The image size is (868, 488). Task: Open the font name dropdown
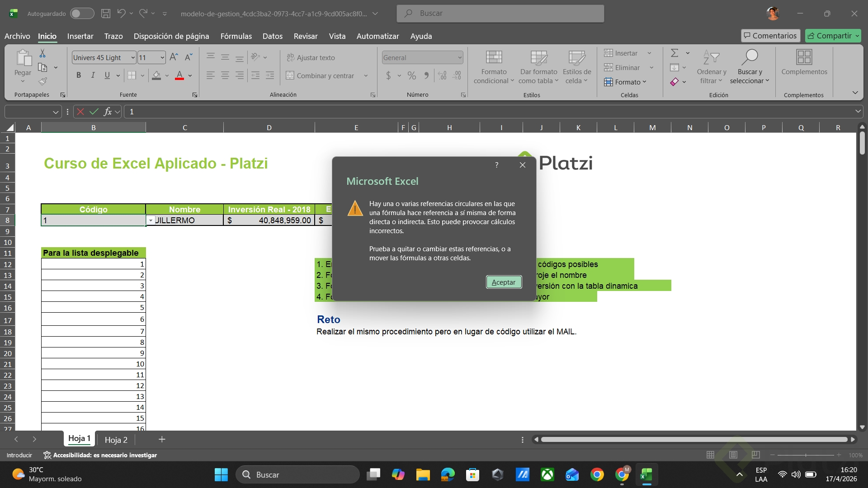[x=133, y=58]
